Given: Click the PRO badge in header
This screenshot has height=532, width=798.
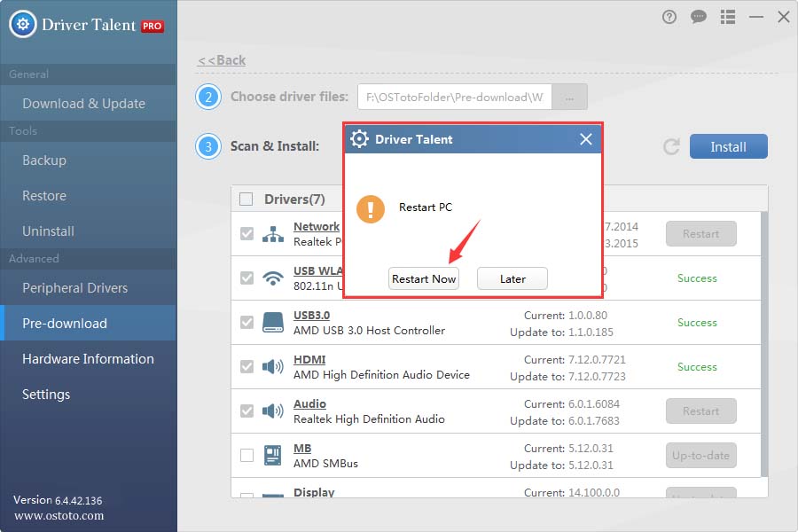Looking at the screenshot, I should (x=153, y=26).
